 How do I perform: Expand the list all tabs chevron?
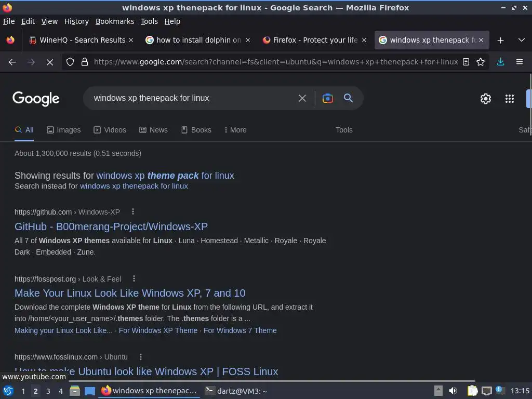click(x=522, y=41)
